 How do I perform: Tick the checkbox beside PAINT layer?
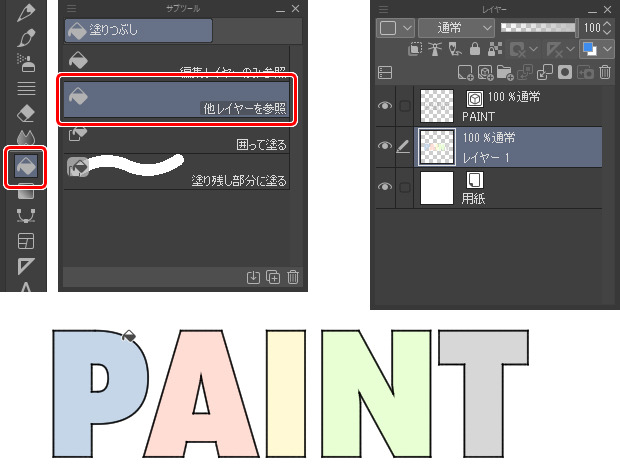click(405, 106)
